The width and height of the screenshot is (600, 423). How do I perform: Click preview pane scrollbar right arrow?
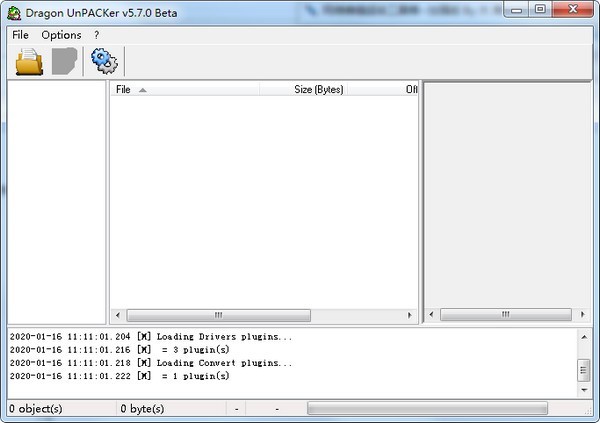[x=582, y=315]
